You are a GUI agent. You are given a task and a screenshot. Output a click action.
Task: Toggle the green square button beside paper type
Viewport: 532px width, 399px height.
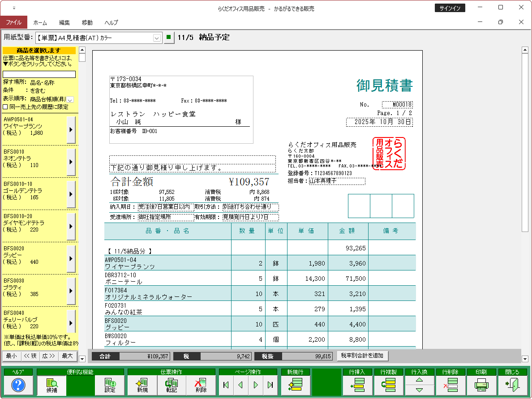[x=168, y=38]
